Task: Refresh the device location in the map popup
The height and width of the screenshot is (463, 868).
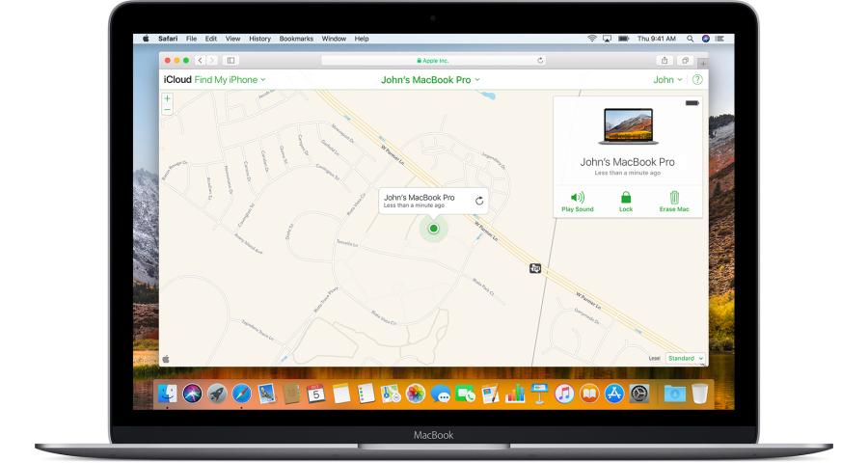Action: tap(479, 201)
